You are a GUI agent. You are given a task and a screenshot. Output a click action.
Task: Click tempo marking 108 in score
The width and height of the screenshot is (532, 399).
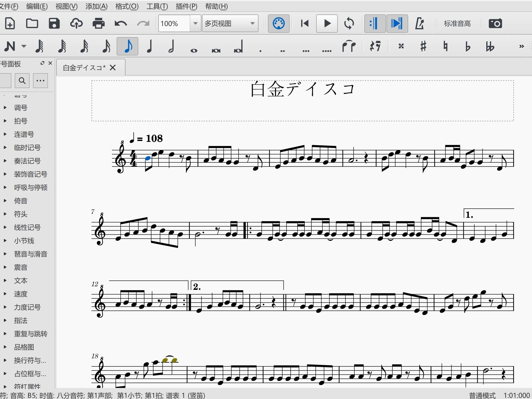[x=146, y=138]
